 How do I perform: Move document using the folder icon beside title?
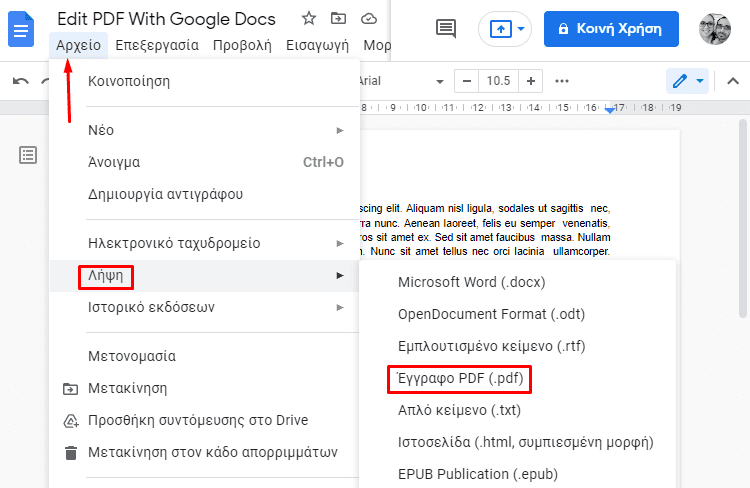(x=339, y=19)
